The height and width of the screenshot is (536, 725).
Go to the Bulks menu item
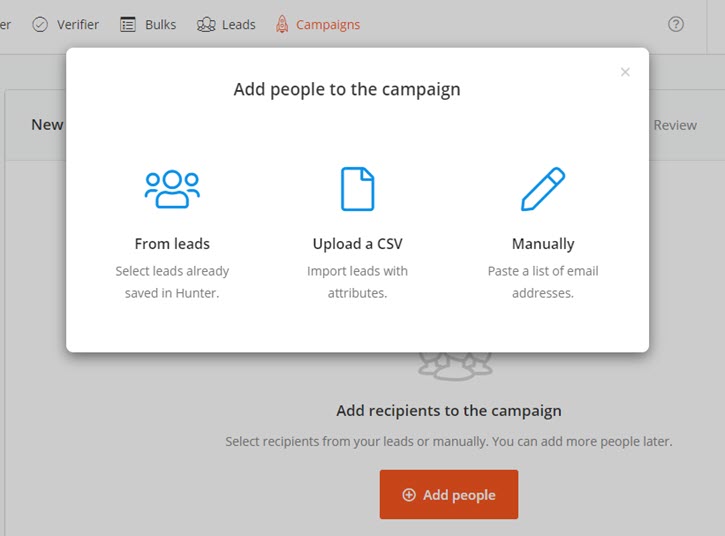(x=160, y=25)
